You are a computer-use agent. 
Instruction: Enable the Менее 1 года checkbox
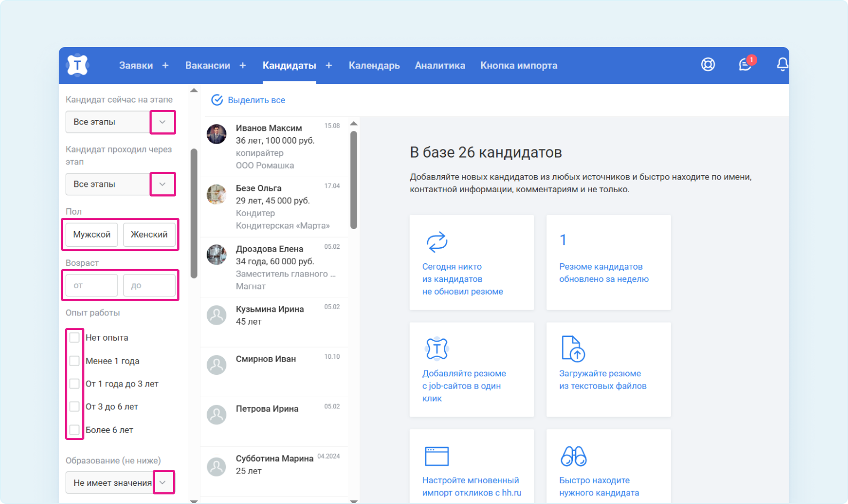coord(75,361)
